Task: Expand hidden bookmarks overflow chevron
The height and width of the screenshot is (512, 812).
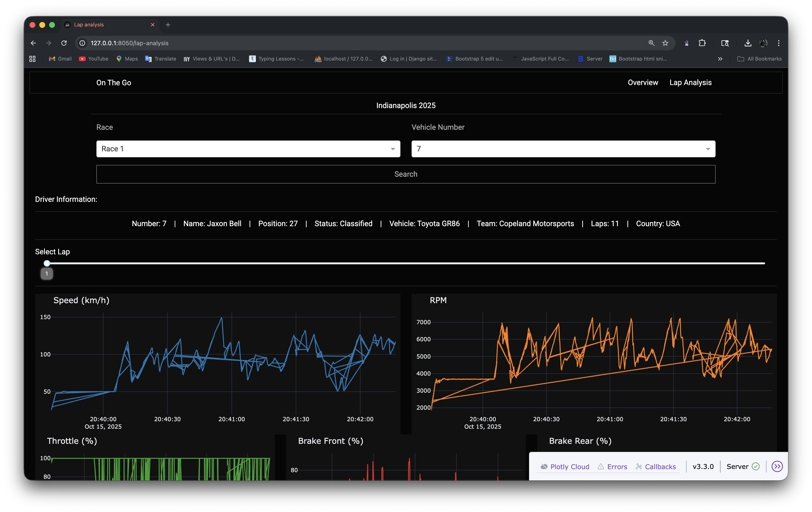Action: click(720, 59)
